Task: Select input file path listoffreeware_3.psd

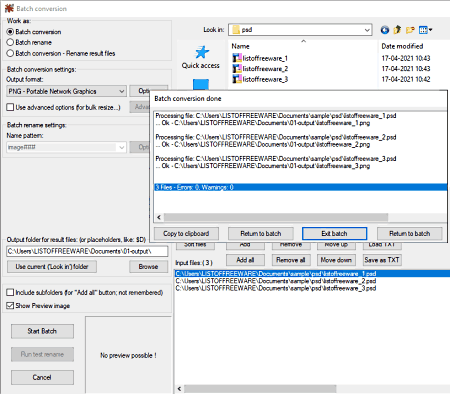Action: [x=276, y=288]
